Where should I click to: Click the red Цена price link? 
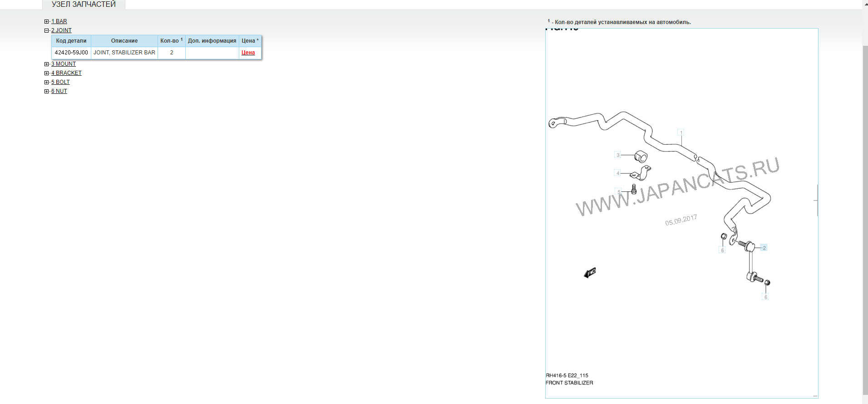point(248,53)
